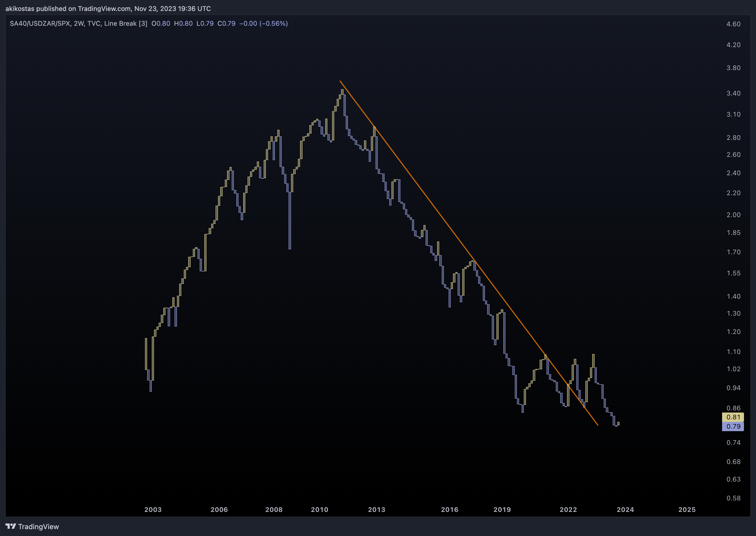Click the 2006 time axis label
Screen dimensions: 756x536
pos(219,510)
